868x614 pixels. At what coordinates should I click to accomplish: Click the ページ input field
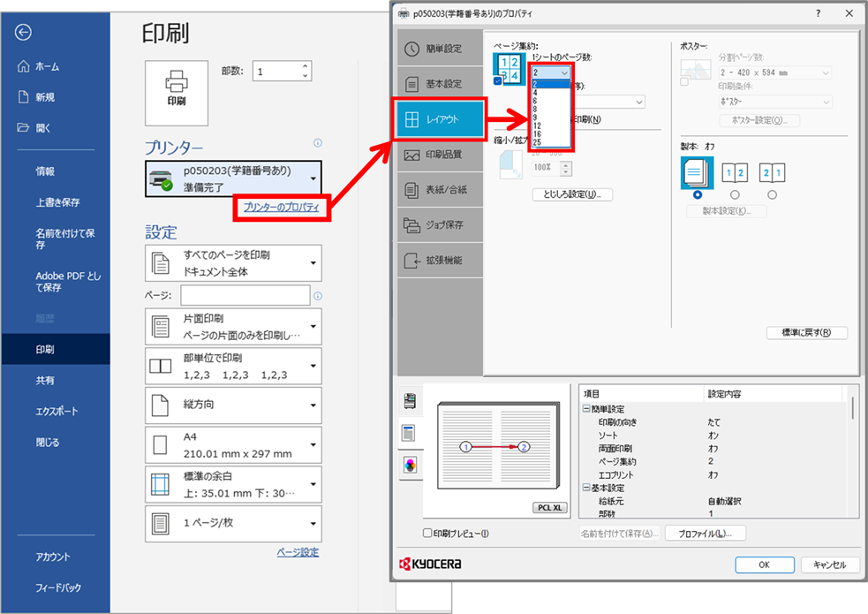(x=245, y=295)
